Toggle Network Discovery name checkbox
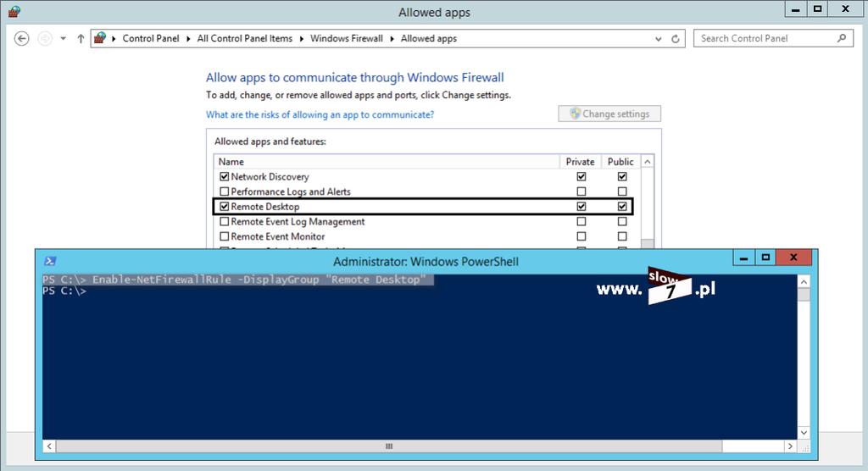The height and width of the screenshot is (471, 868). tap(224, 176)
